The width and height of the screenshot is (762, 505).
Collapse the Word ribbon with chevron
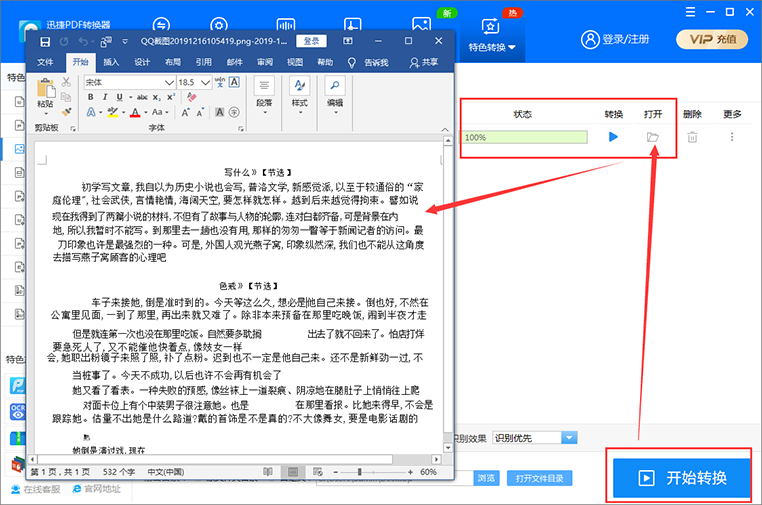[x=445, y=129]
